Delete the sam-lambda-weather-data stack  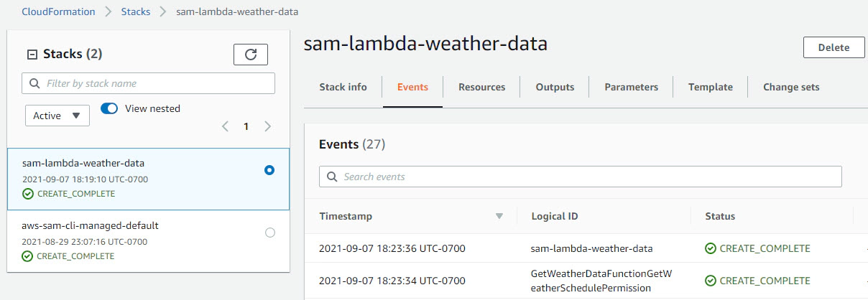pos(834,47)
